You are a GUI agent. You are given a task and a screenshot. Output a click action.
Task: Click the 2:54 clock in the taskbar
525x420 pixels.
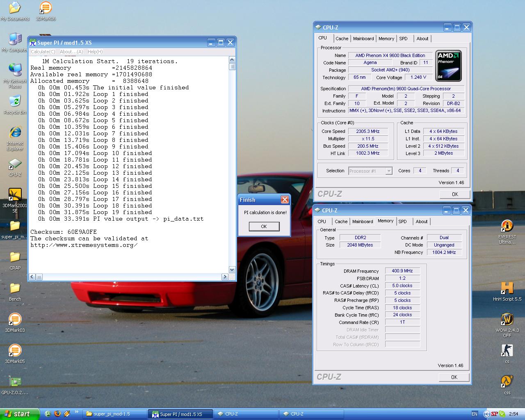[513, 414]
